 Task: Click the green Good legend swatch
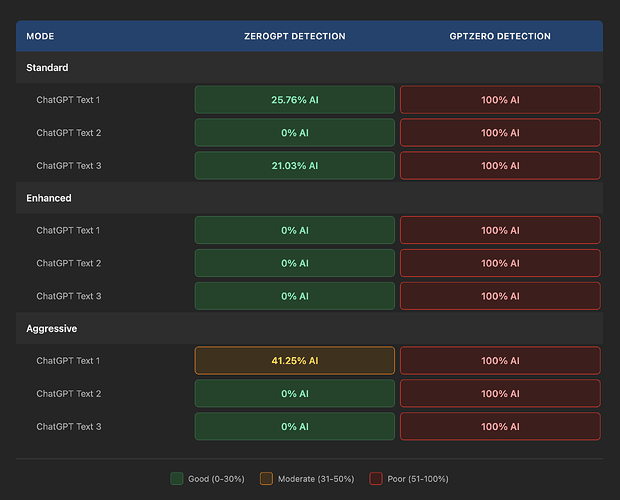tap(176, 478)
